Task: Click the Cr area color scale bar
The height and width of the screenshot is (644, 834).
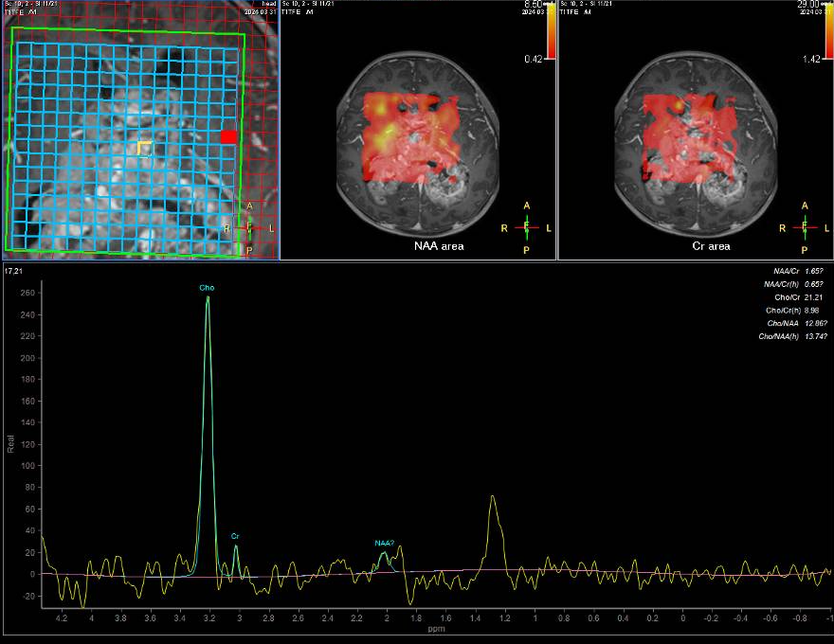Action: coord(829,31)
